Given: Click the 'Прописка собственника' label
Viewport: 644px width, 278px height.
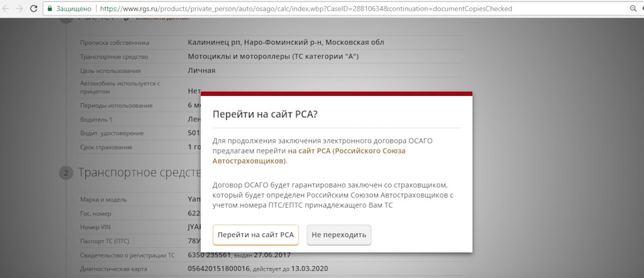Looking at the screenshot, I should 115,43.
